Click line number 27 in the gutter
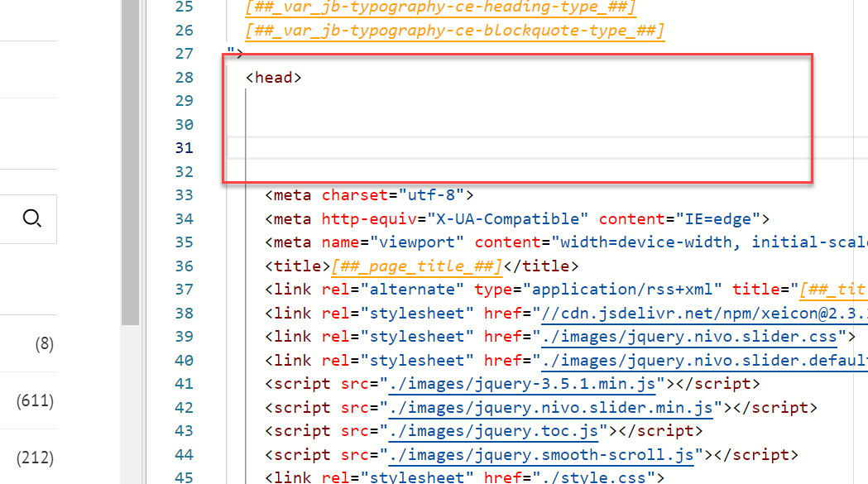 [184, 54]
